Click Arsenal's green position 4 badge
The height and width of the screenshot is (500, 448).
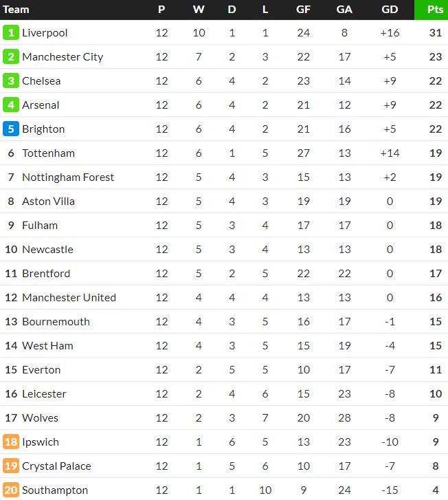11,105
